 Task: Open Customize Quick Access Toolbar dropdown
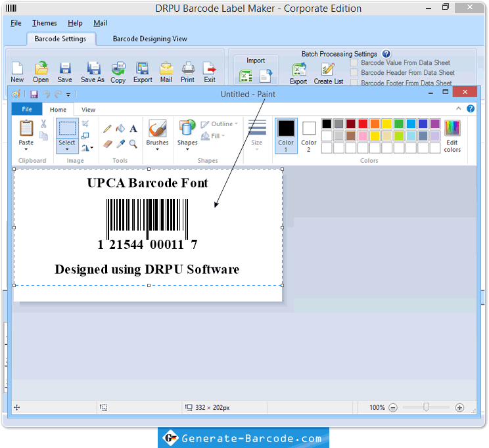68,95
